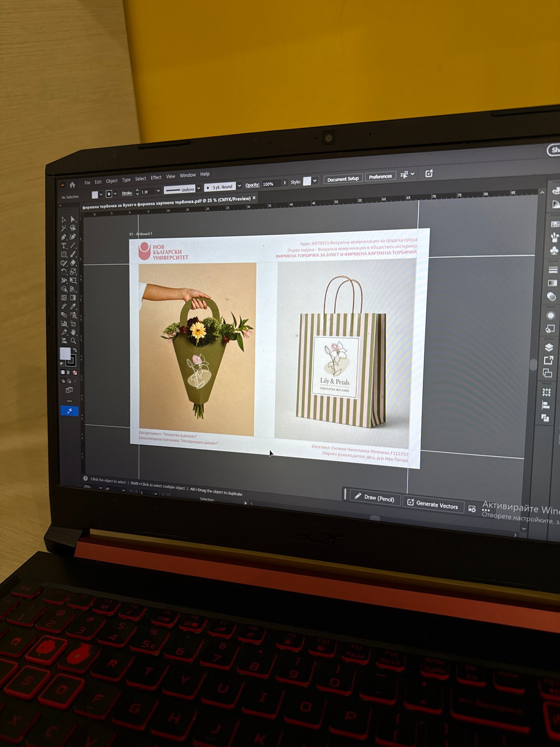
Task: Select the Hand tool
Action: (73, 332)
